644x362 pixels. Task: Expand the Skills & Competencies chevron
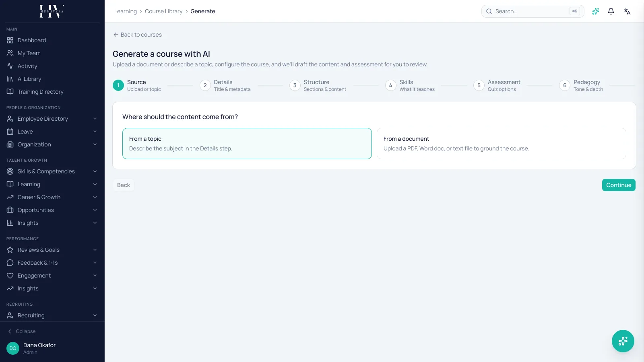point(95,171)
